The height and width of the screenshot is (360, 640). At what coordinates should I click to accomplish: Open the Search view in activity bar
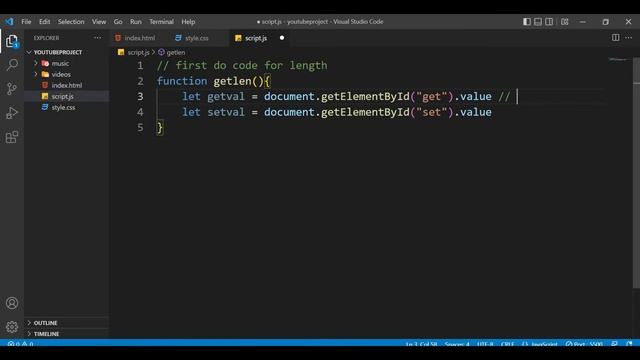(x=12, y=64)
